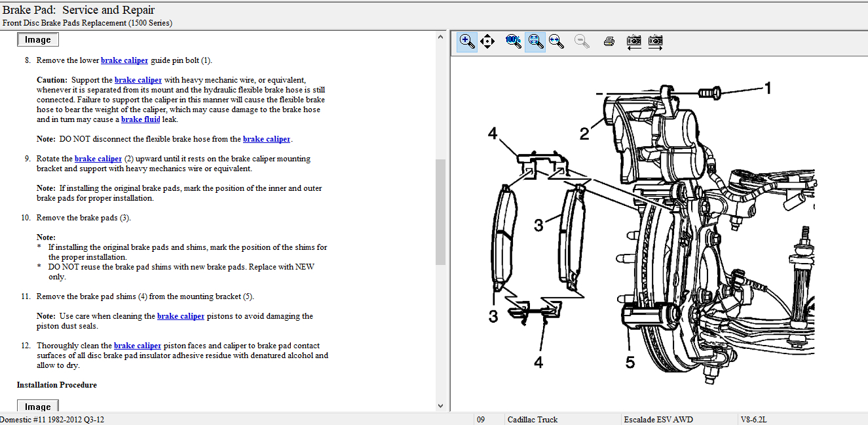Open brake caliper link in step 12
The width and height of the screenshot is (868, 425).
point(138,346)
